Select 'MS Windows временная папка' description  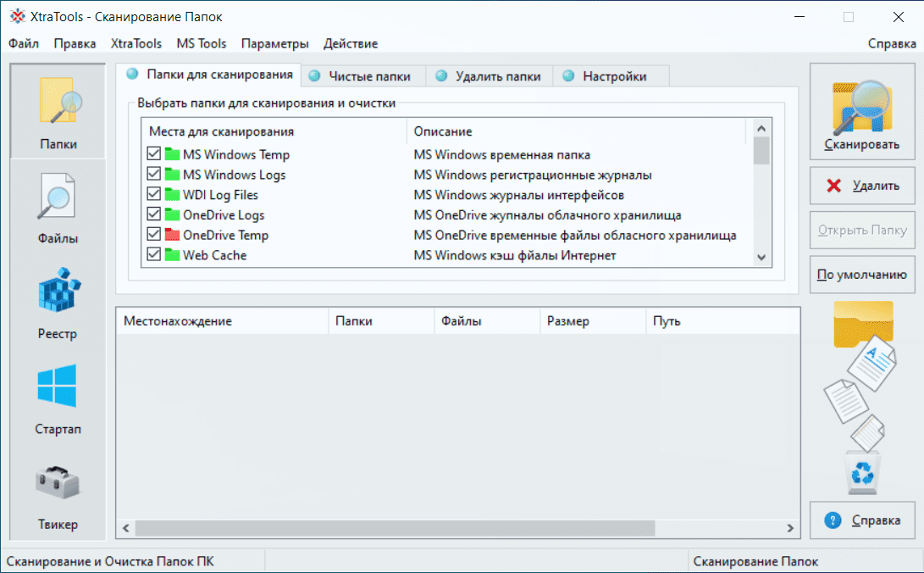502,155
